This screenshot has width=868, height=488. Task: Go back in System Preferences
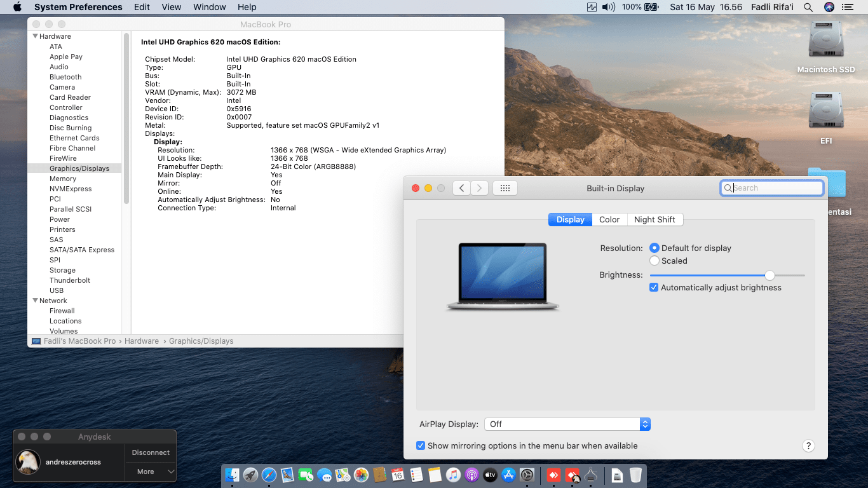click(x=462, y=188)
